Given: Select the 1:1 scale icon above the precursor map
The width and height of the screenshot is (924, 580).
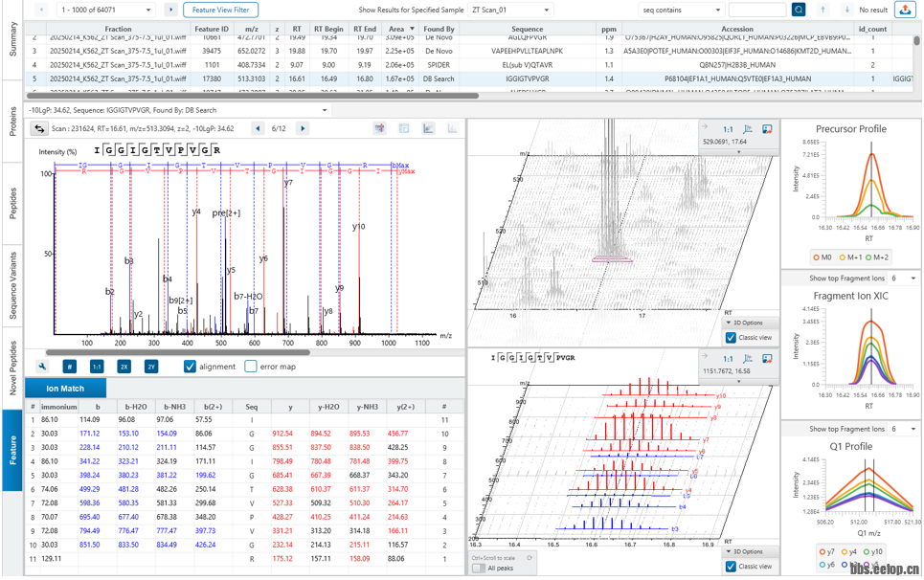Looking at the screenshot, I should 729,127.
